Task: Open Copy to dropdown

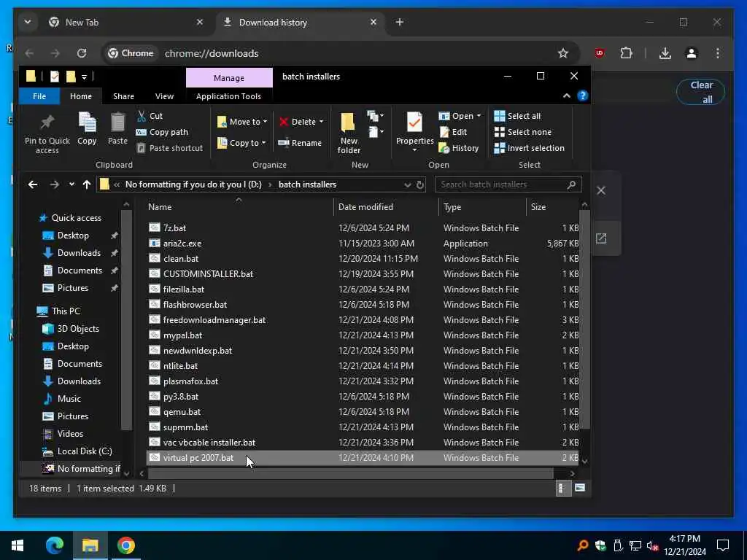Action: pyautogui.click(x=241, y=143)
